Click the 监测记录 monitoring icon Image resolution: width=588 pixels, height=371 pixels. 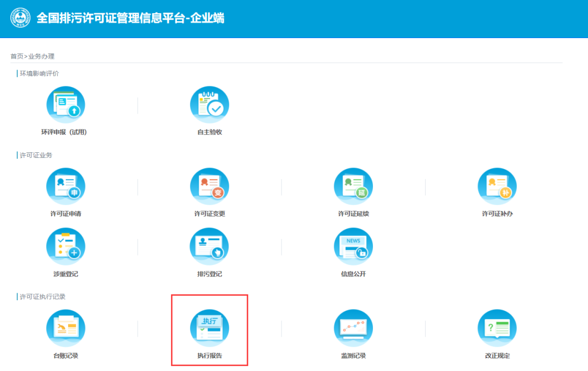tap(353, 327)
